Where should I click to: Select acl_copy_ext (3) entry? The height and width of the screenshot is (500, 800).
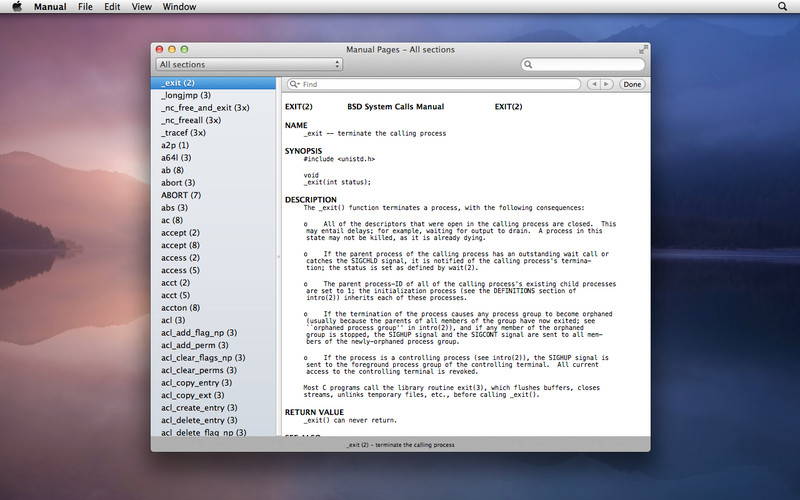213,395
